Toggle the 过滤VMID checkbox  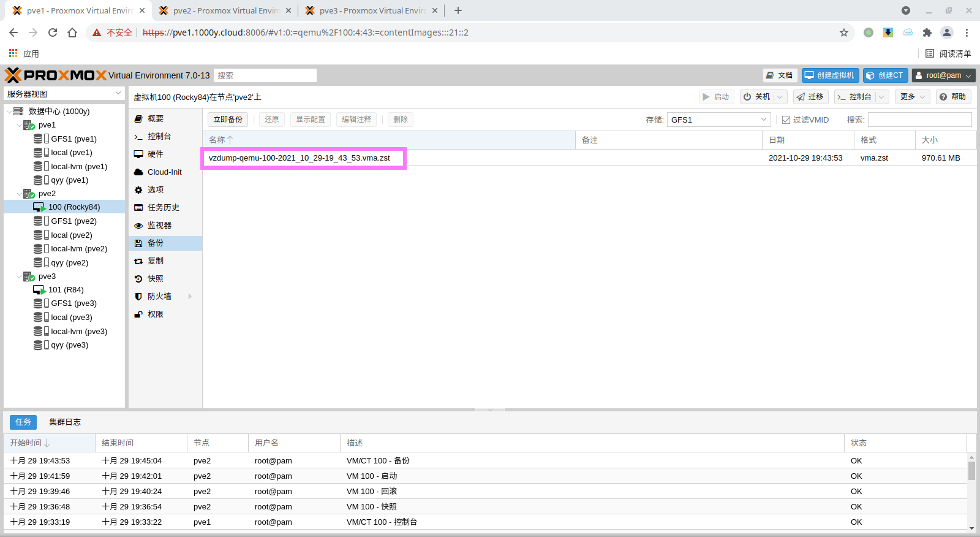click(786, 120)
